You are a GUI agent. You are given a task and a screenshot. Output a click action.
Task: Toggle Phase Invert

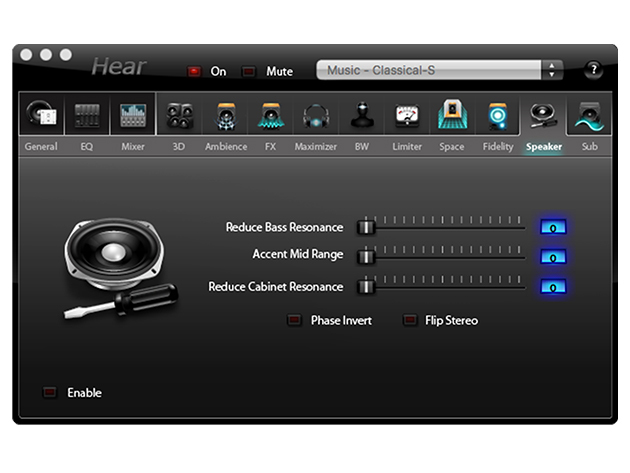click(294, 320)
